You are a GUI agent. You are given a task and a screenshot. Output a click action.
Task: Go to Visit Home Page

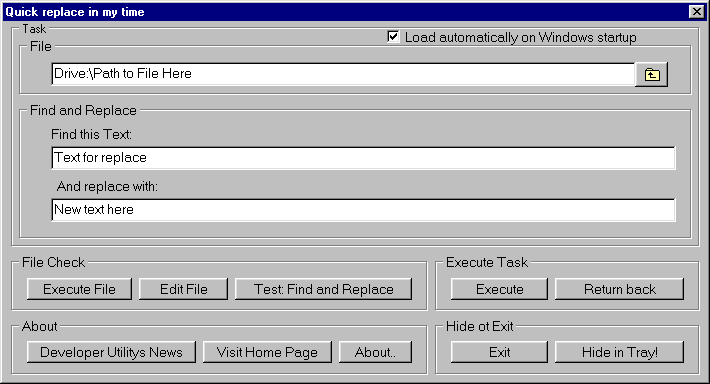click(x=267, y=352)
